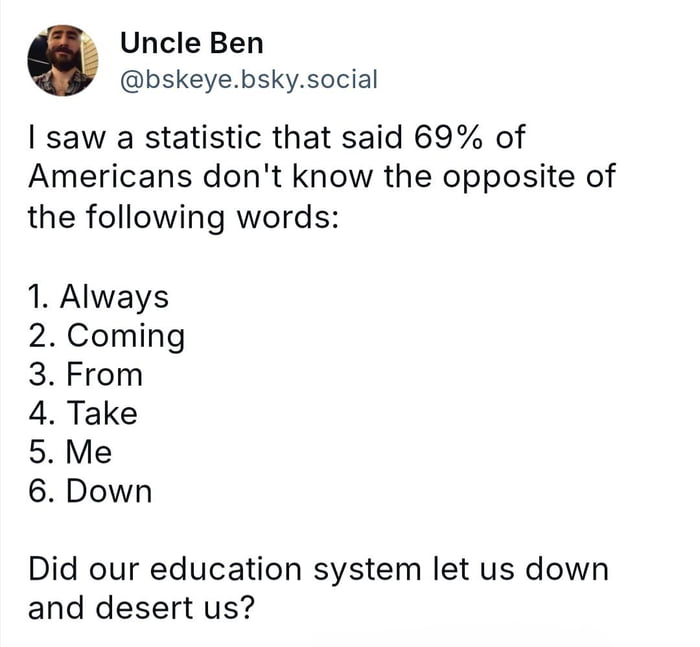700x647 pixels.
Task: Click the line 'the following words:'
Action: [183, 217]
